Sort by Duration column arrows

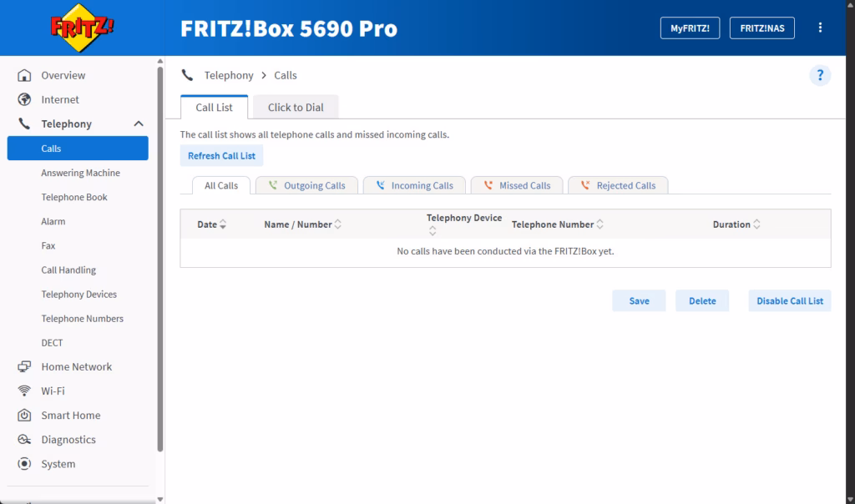[756, 224]
